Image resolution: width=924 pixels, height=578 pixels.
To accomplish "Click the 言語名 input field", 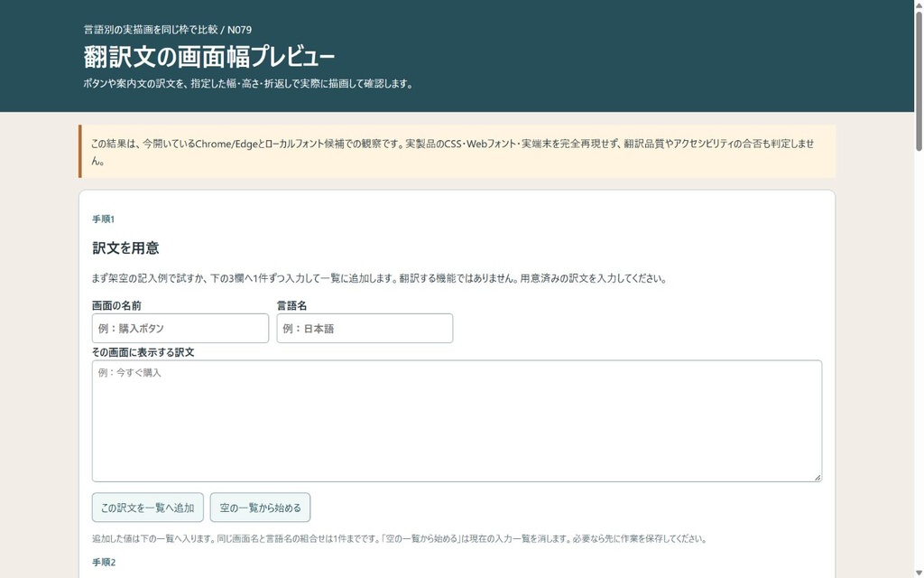I will pos(365,329).
